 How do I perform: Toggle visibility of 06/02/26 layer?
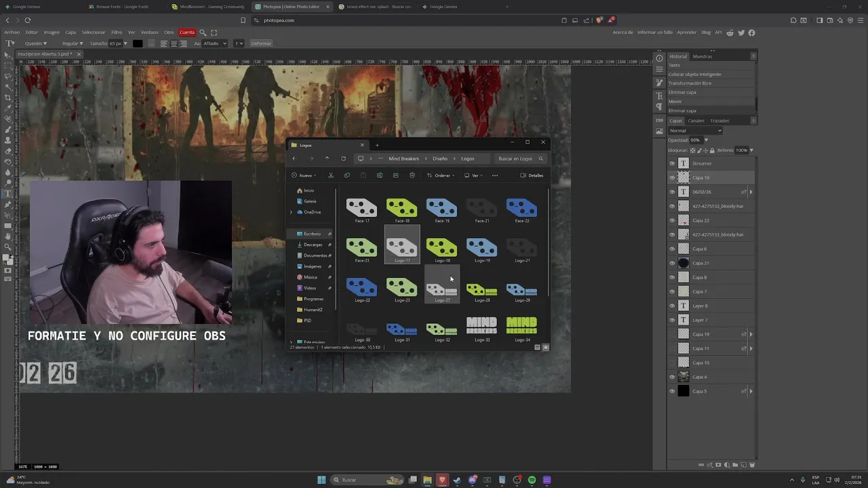click(672, 192)
